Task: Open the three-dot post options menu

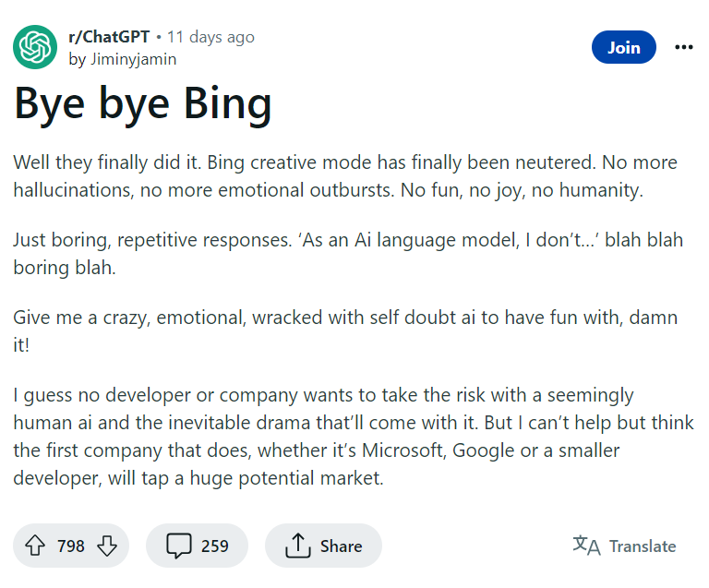Action: tap(684, 47)
